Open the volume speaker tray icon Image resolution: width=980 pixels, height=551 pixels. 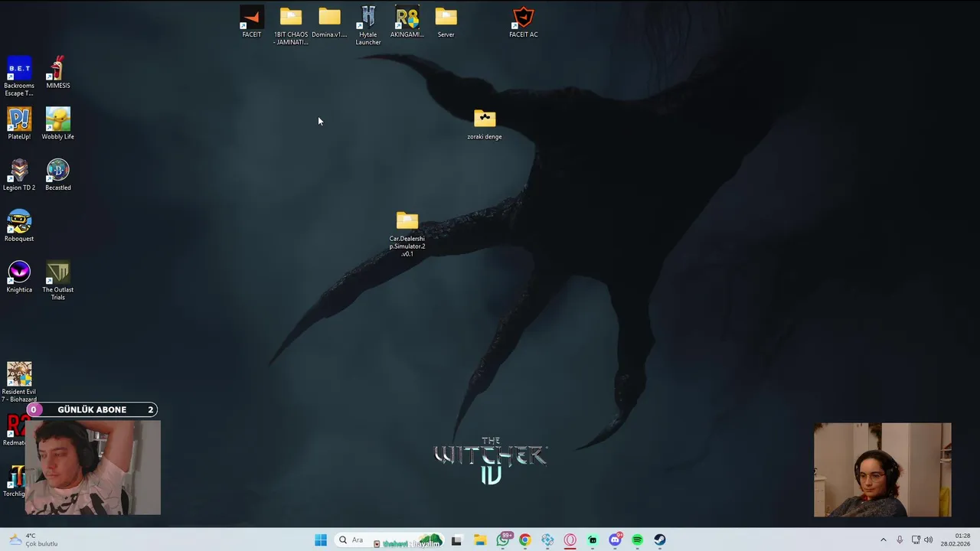pyautogui.click(x=929, y=540)
